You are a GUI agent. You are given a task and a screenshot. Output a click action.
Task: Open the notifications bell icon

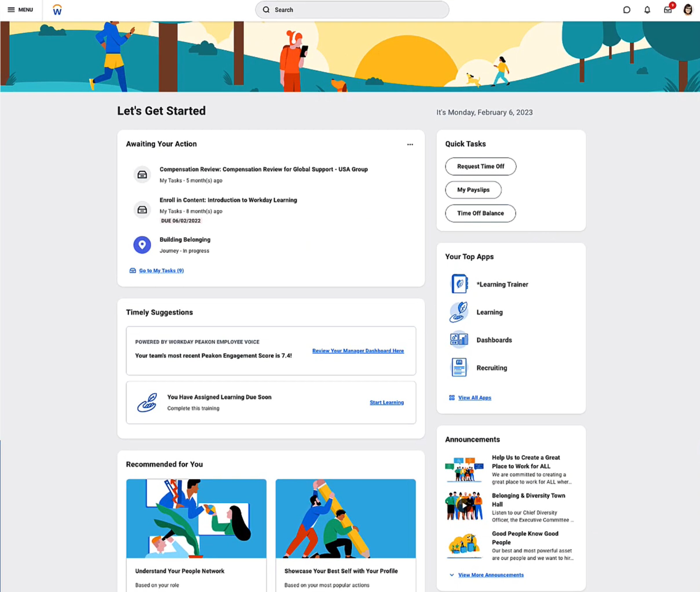tap(647, 10)
